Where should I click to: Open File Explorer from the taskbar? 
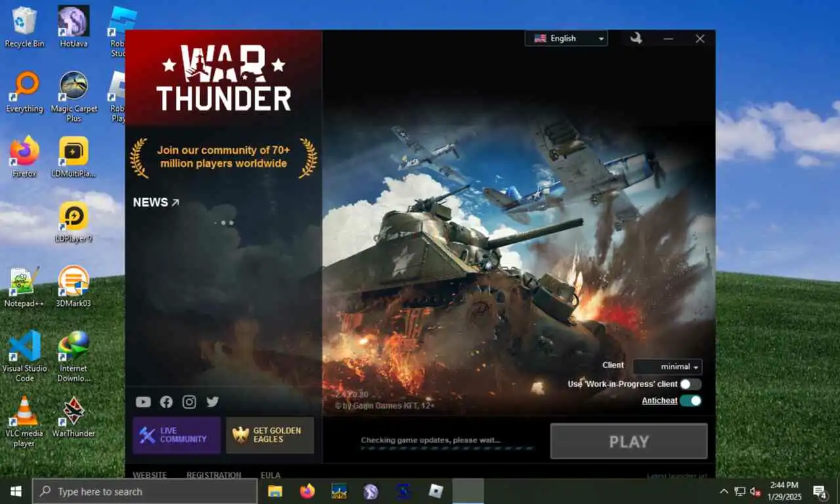(275, 491)
